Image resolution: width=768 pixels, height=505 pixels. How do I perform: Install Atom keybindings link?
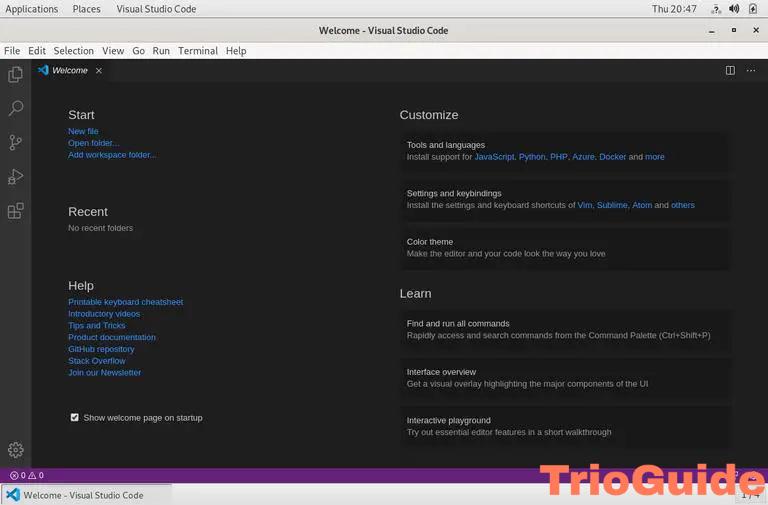point(642,205)
